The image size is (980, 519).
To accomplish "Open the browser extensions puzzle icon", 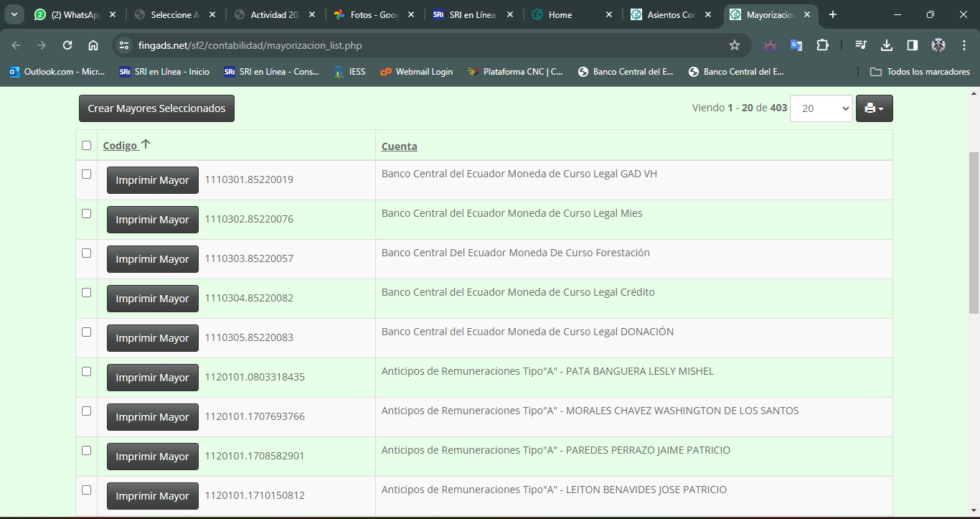I will click(x=823, y=45).
